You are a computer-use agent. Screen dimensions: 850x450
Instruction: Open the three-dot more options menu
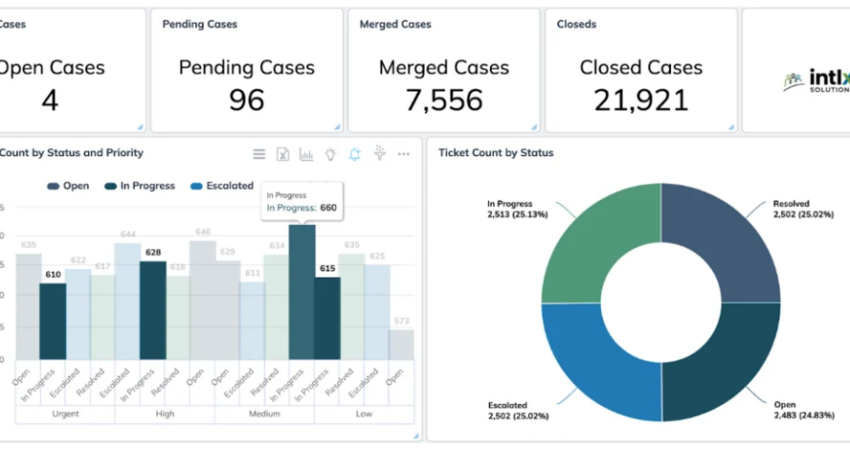404,154
